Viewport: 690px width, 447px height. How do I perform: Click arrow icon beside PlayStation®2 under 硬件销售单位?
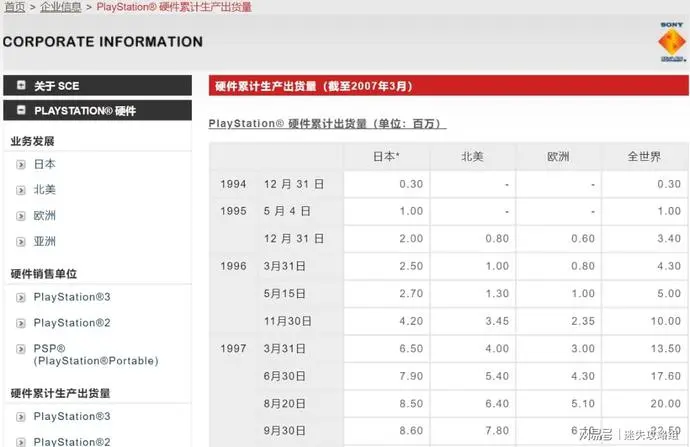[x=21, y=323]
